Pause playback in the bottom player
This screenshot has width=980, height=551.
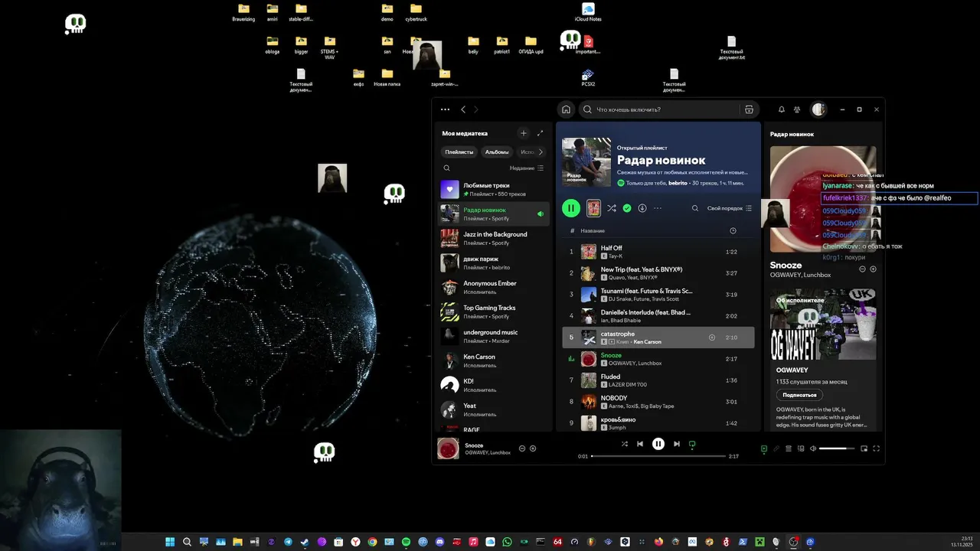(658, 444)
